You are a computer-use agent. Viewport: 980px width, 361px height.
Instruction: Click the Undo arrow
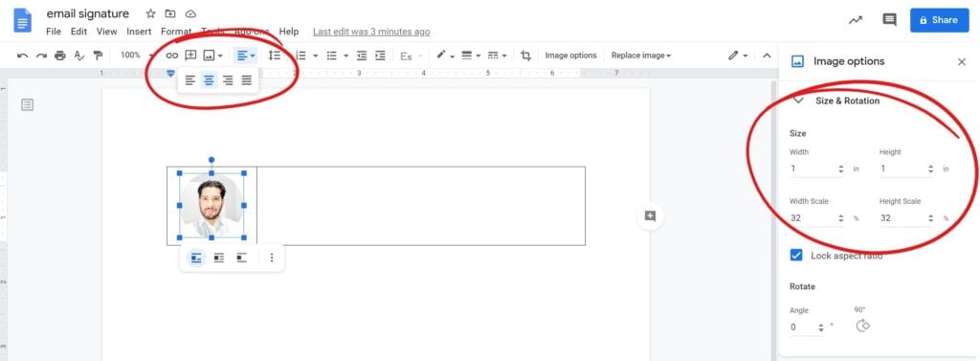click(23, 56)
